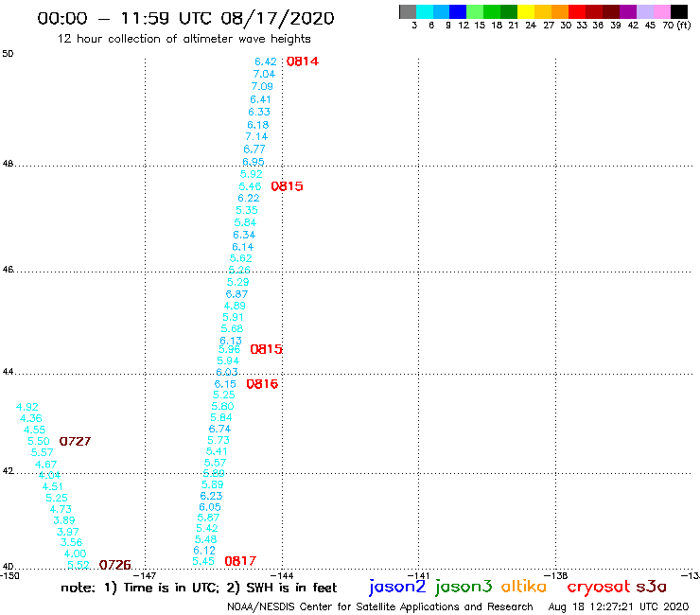Click the 6.22 wave height value
Viewport: 700px width, 615px height.
point(248,198)
